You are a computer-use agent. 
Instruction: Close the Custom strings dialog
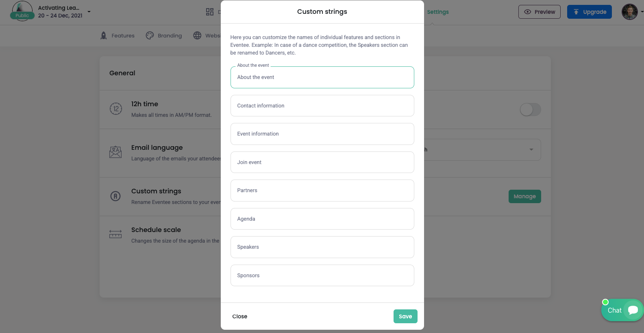point(240,316)
